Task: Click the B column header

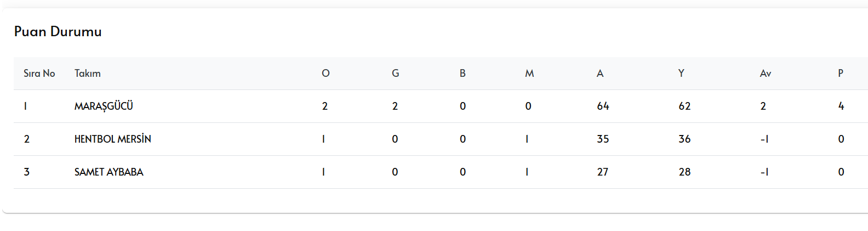Action: (462, 73)
